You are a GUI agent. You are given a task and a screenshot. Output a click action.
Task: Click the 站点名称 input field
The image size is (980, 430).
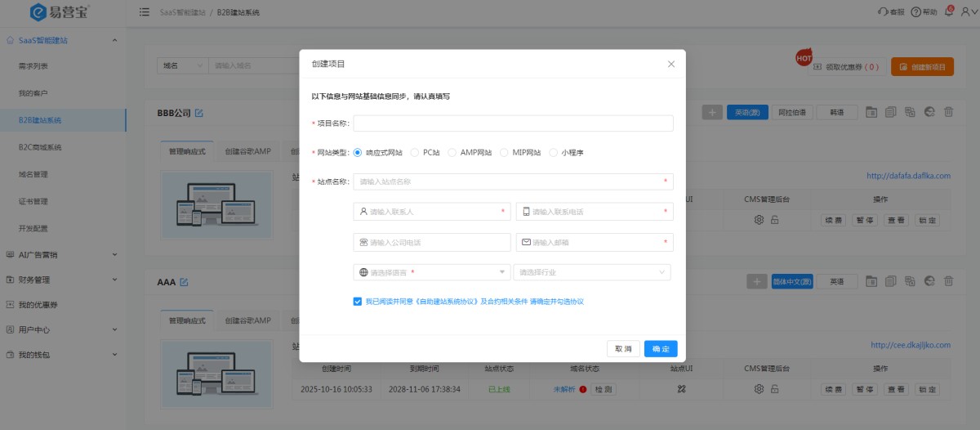click(513, 181)
